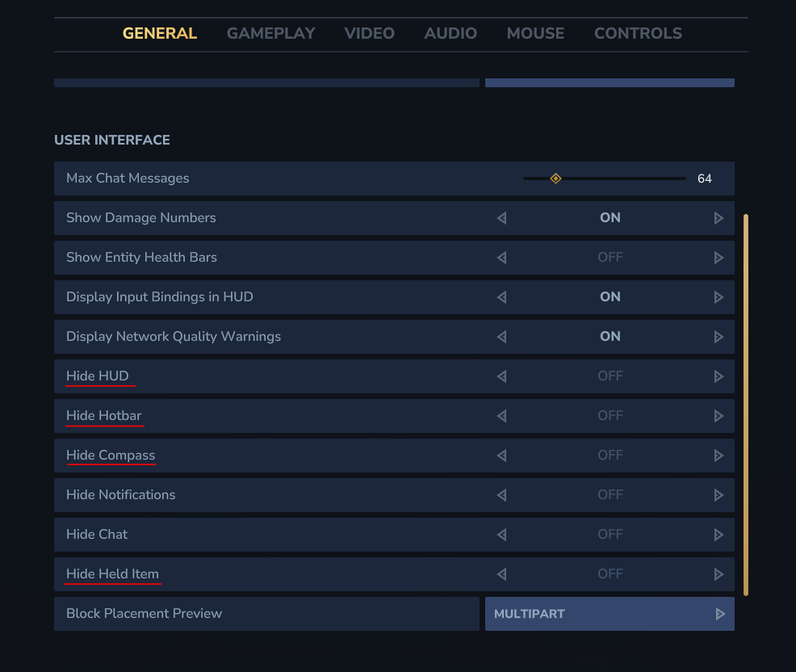The width and height of the screenshot is (796, 672).
Task: Click left arrow on Hide Hotbar row
Action: pyautogui.click(x=501, y=416)
